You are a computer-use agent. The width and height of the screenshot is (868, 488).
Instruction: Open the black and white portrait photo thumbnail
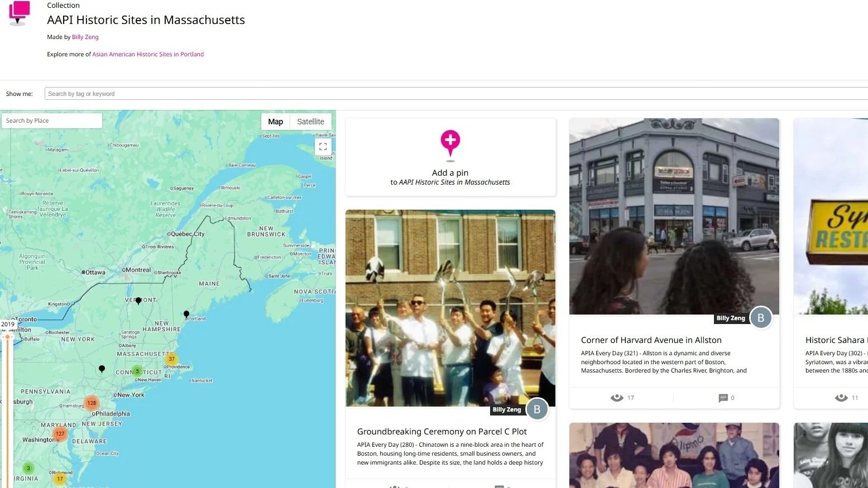[831, 455]
